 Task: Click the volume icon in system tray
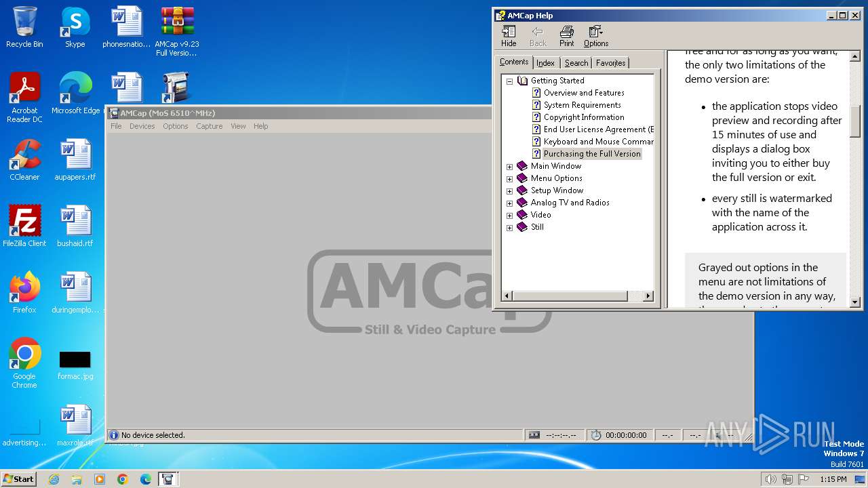(x=770, y=479)
